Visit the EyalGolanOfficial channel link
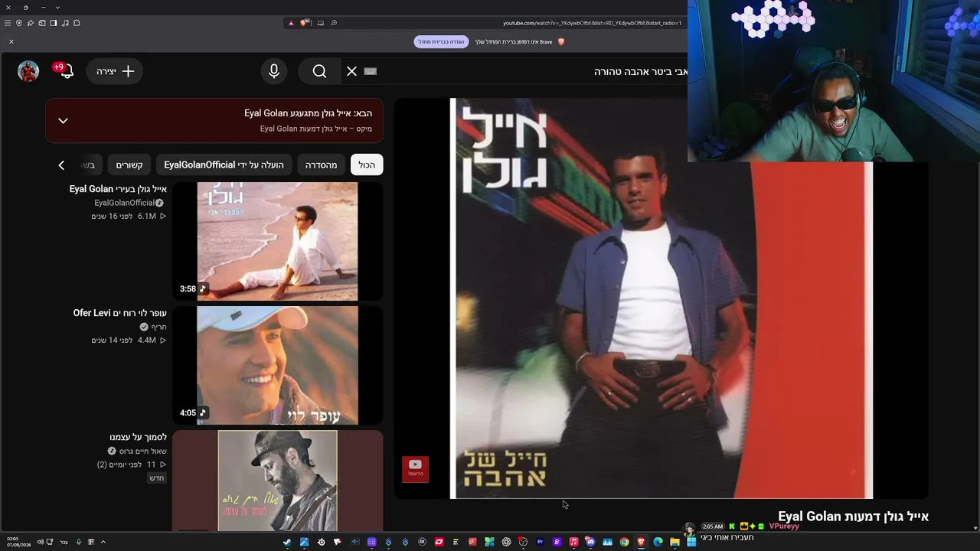The height and width of the screenshot is (551, 980). tap(124, 203)
